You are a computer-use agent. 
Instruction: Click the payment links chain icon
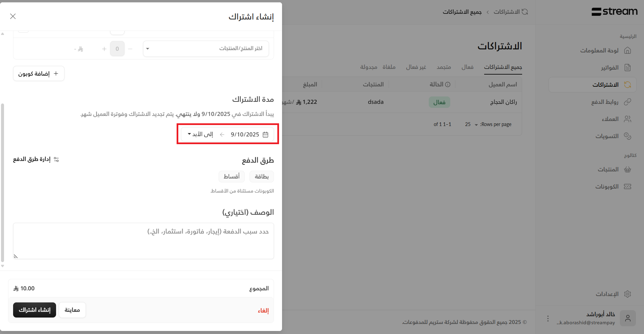(x=627, y=102)
